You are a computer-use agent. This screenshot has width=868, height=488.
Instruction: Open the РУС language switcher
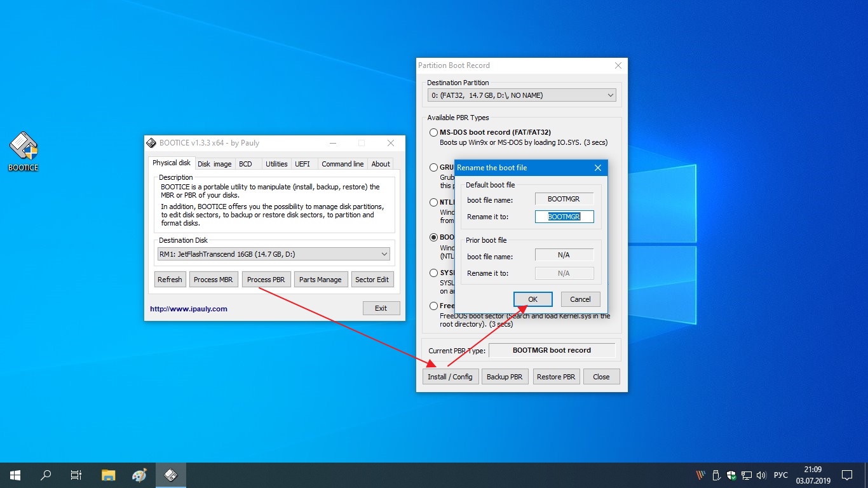tap(781, 475)
